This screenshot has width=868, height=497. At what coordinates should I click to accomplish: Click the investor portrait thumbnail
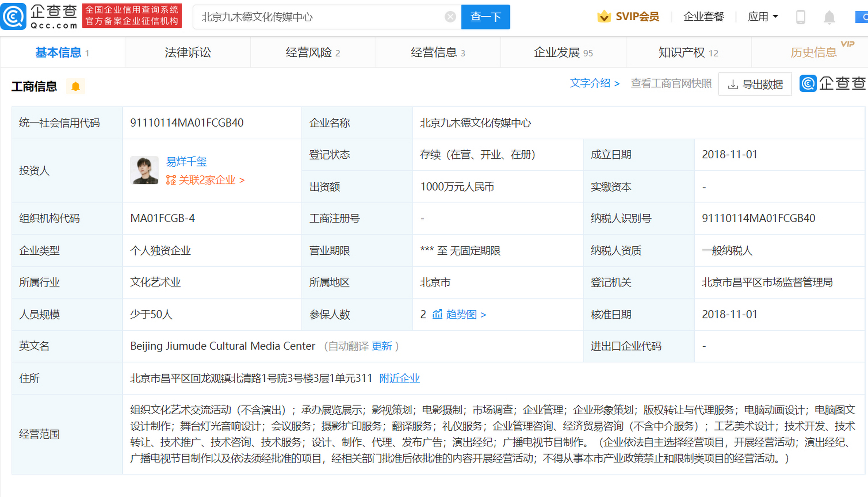click(144, 170)
